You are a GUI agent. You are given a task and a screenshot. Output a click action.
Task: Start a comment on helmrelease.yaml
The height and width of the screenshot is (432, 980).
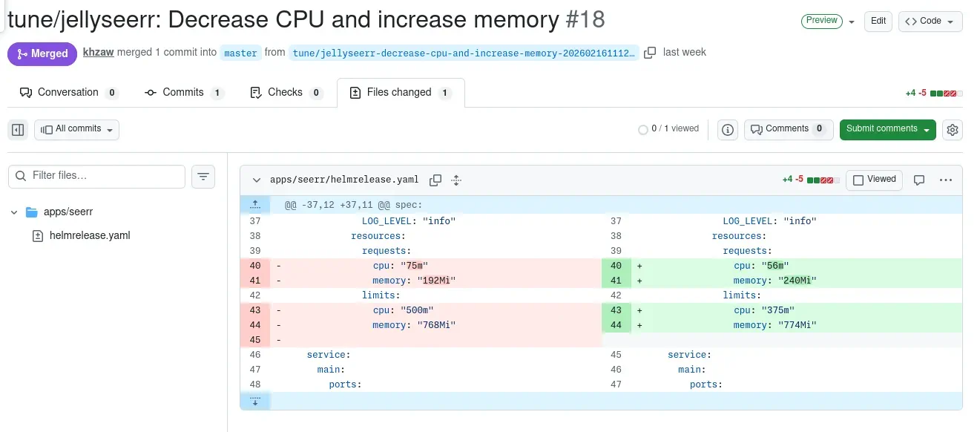coord(919,180)
